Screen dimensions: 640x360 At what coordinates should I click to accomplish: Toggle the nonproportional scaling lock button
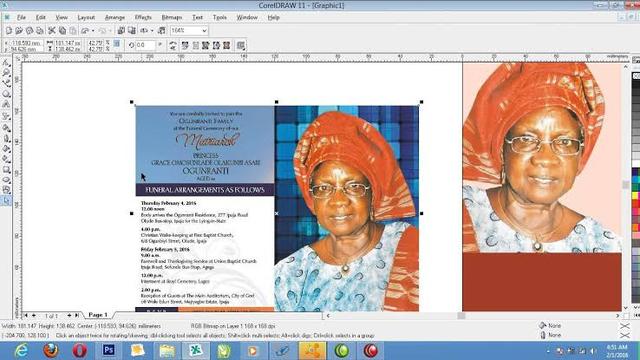pos(117,43)
